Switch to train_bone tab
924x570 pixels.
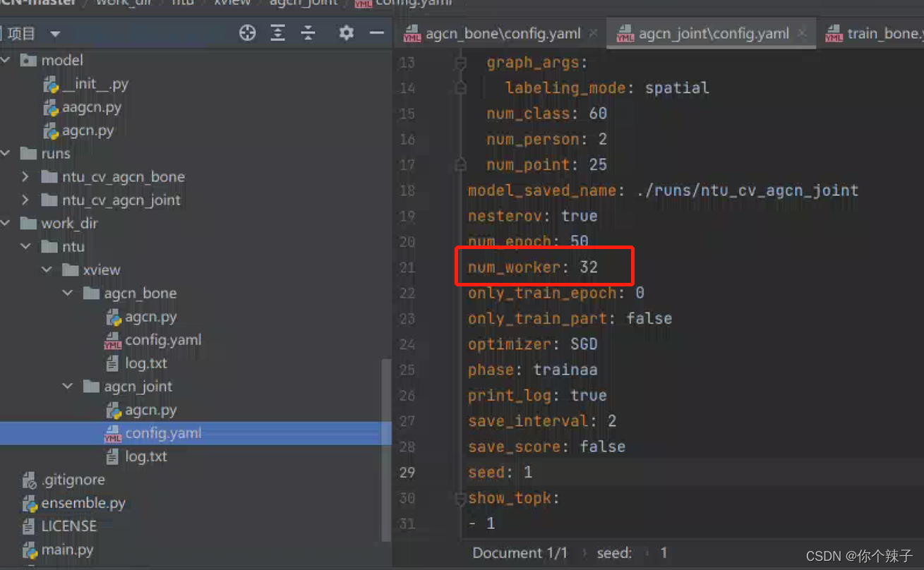[874, 33]
